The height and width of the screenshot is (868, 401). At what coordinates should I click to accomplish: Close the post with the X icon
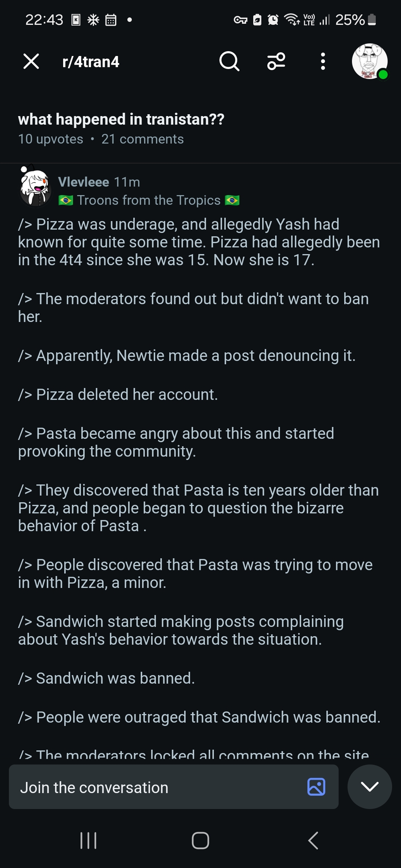[x=31, y=61]
